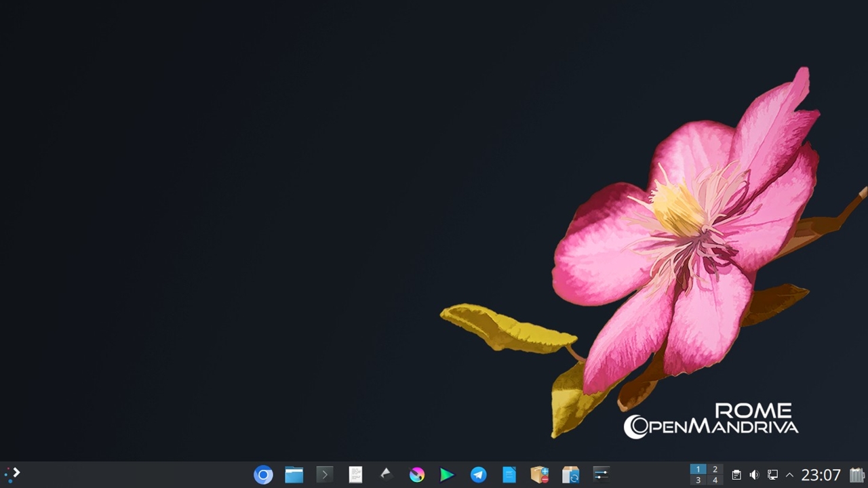Open System Settings sliders icon

(x=601, y=475)
